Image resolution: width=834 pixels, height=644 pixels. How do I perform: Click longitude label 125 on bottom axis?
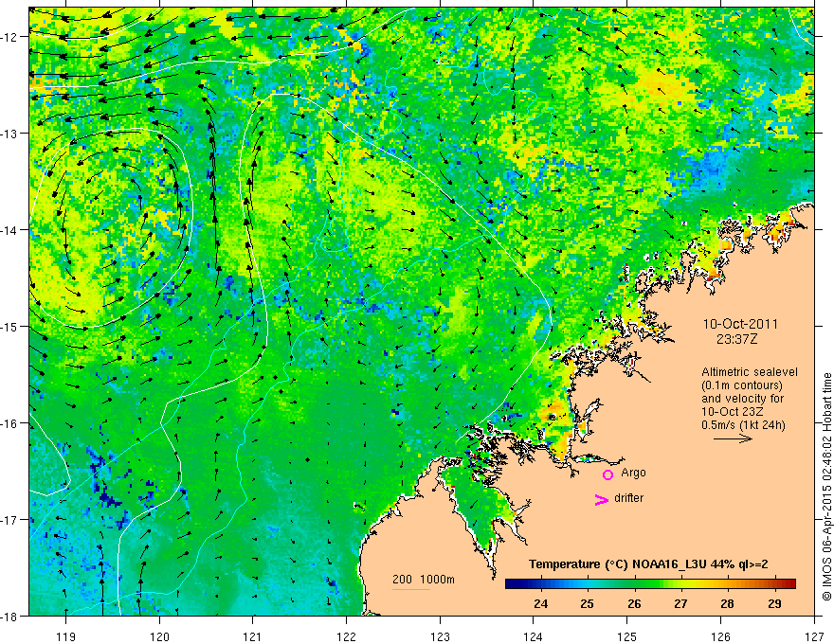coord(627,636)
